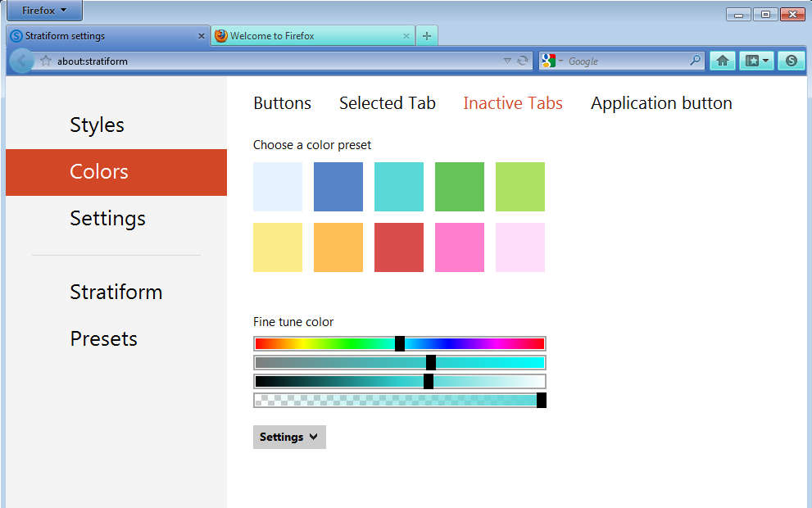The image size is (812, 508).
Task: Go to the Application button section
Action: [x=661, y=103]
